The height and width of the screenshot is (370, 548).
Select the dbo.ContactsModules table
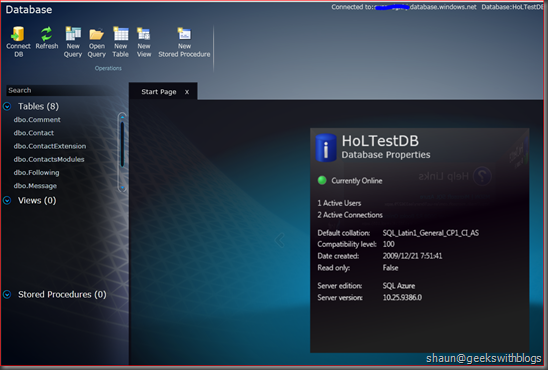(49, 159)
